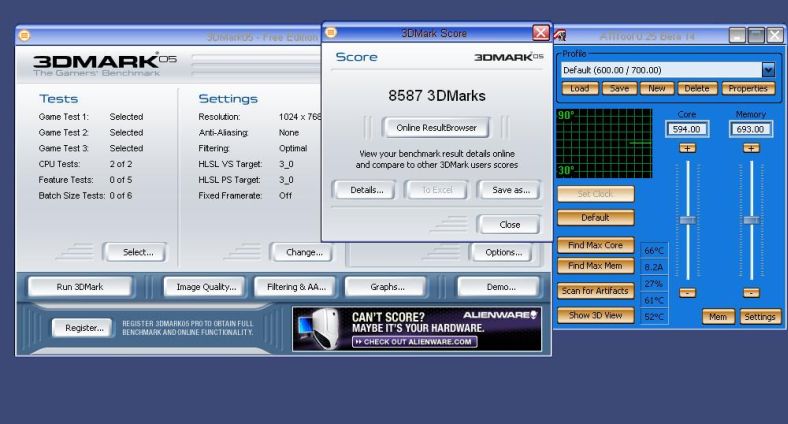Launch the Demo
788x424 pixels.
point(500,287)
